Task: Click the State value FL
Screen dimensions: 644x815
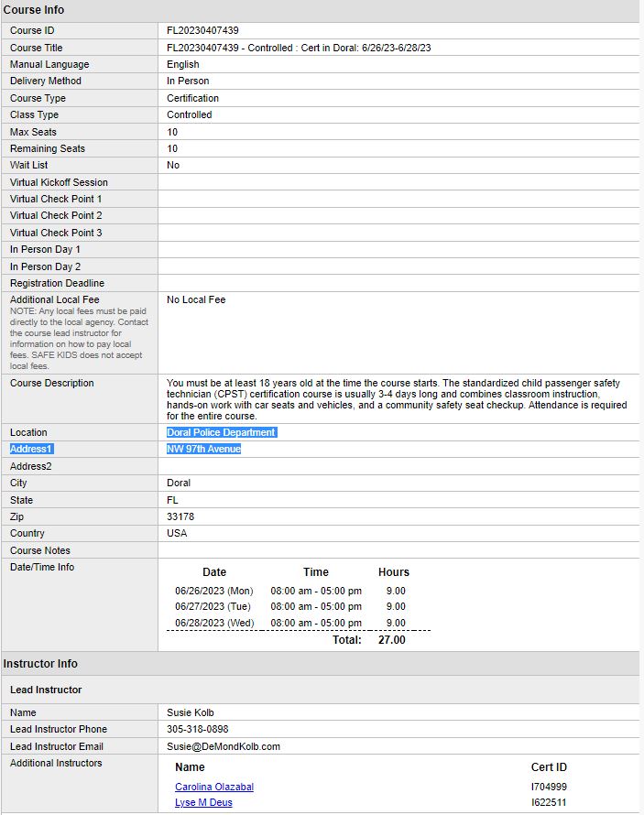Action: pos(172,499)
